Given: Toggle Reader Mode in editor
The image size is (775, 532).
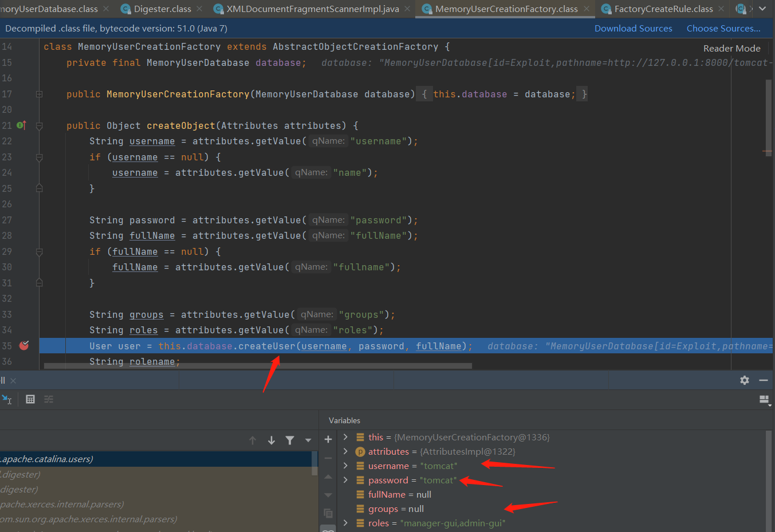Looking at the screenshot, I should click(731, 49).
